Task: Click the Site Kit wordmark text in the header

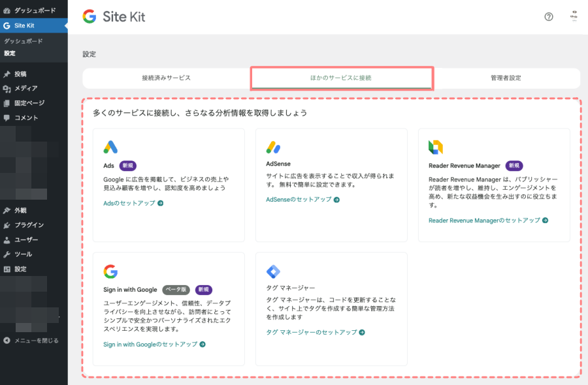Action: point(123,17)
